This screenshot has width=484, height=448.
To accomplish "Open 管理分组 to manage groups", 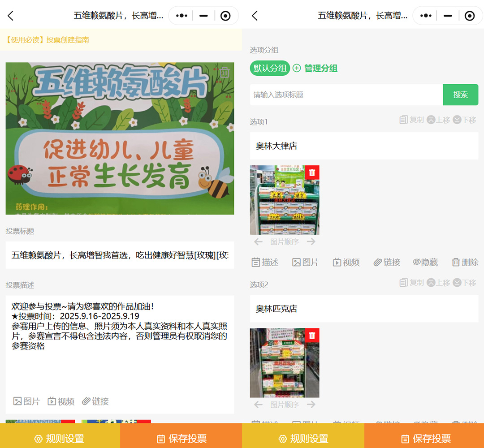I will pyautogui.click(x=315, y=69).
